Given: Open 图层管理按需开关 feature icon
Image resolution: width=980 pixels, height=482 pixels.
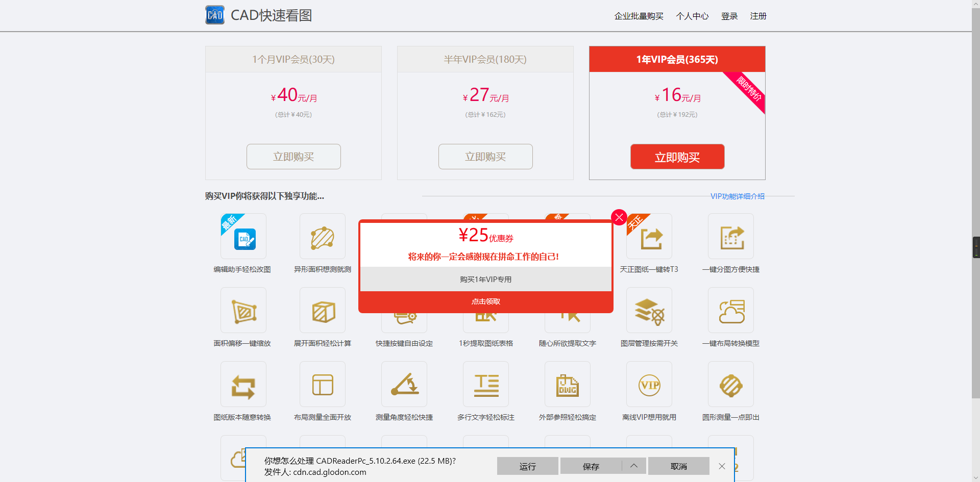Looking at the screenshot, I should [649, 310].
